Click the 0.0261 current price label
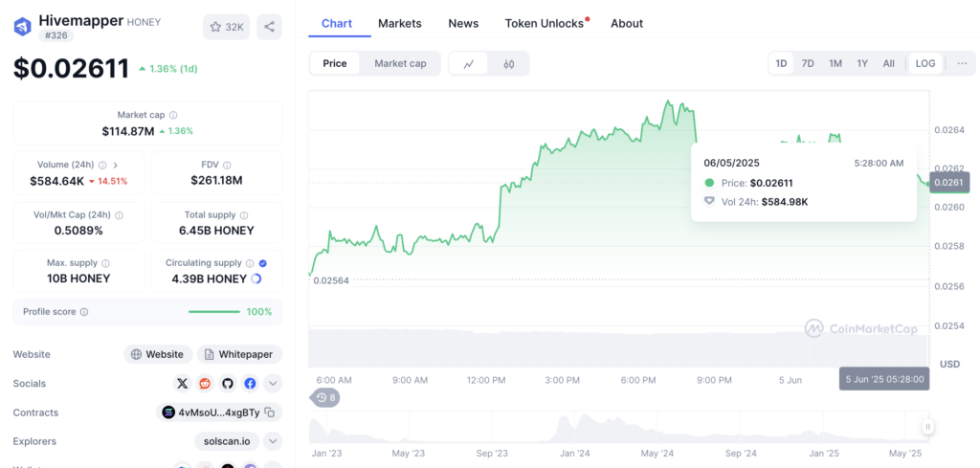Image resolution: width=980 pixels, height=468 pixels. click(949, 182)
